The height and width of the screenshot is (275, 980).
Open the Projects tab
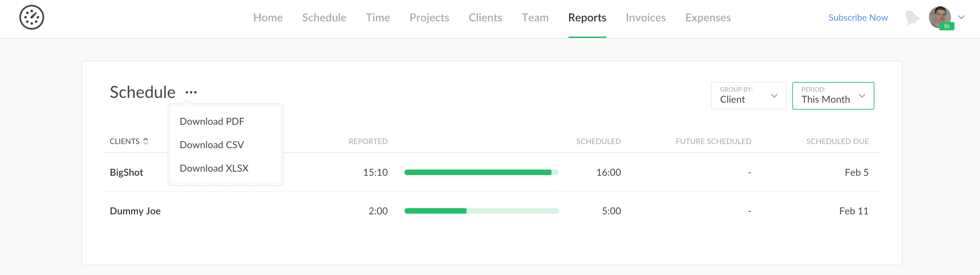coord(429,18)
